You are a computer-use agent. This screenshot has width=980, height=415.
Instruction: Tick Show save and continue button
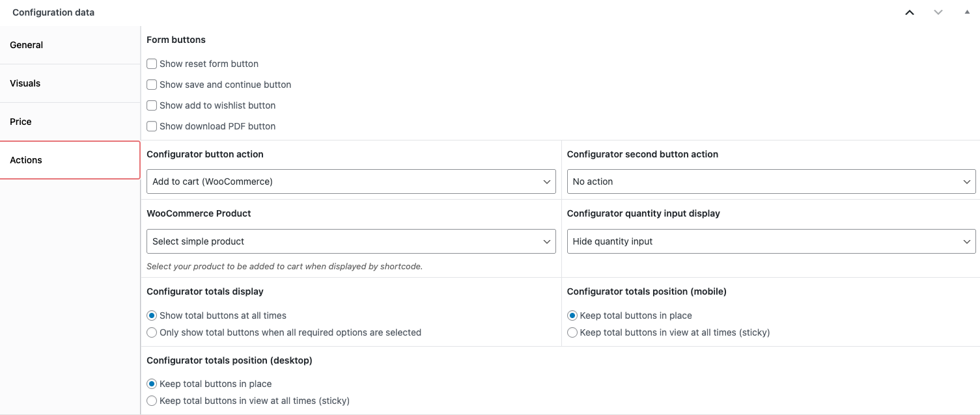(152, 85)
